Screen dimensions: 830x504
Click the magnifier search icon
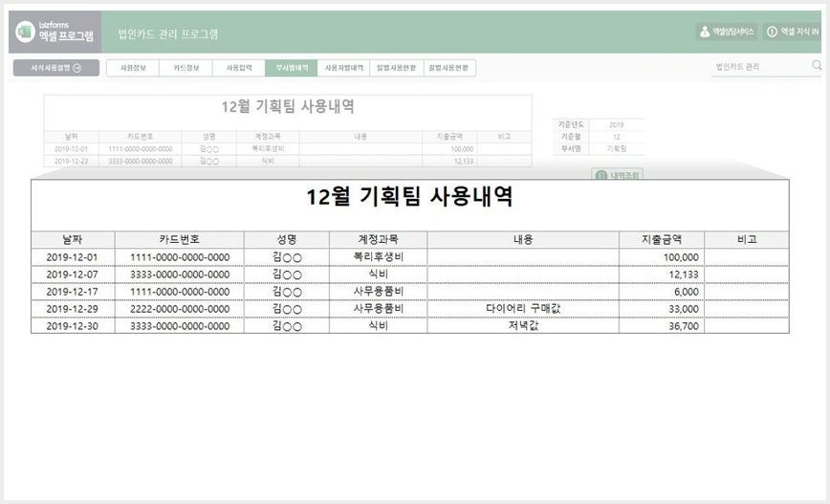tap(817, 65)
